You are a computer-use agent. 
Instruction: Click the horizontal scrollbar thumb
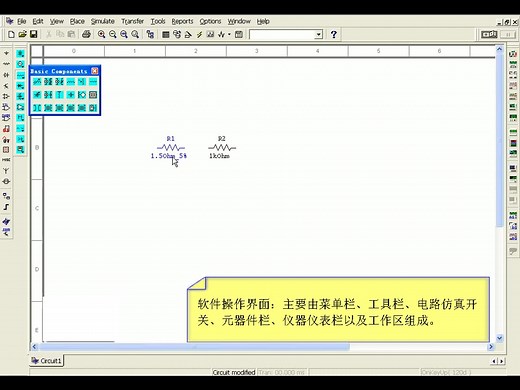click(194, 347)
